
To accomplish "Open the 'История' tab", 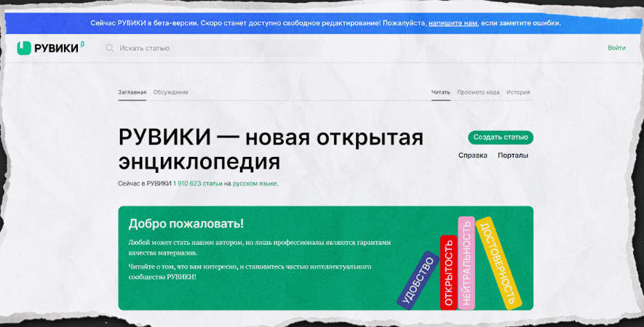I will click(x=518, y=92).
